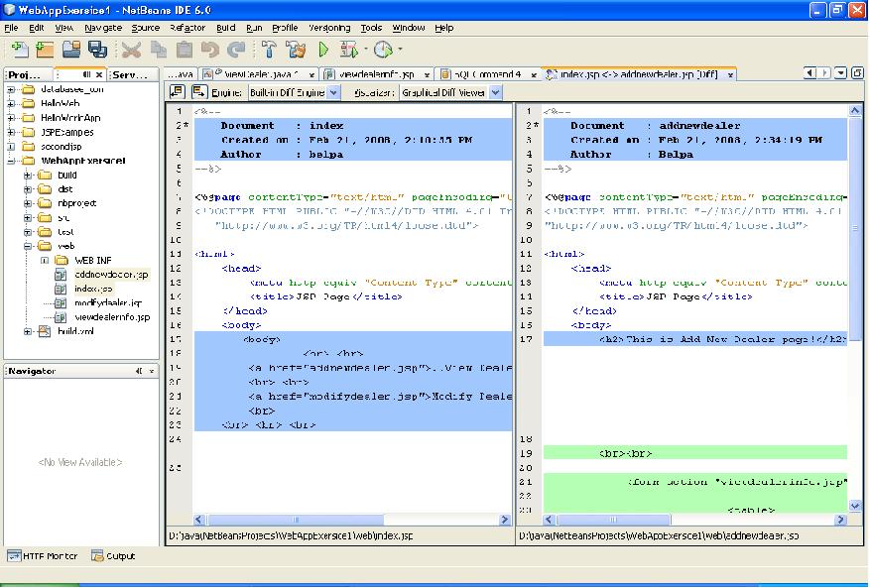
Task: Click the Redo arrow icon
Action: [236, 51]
